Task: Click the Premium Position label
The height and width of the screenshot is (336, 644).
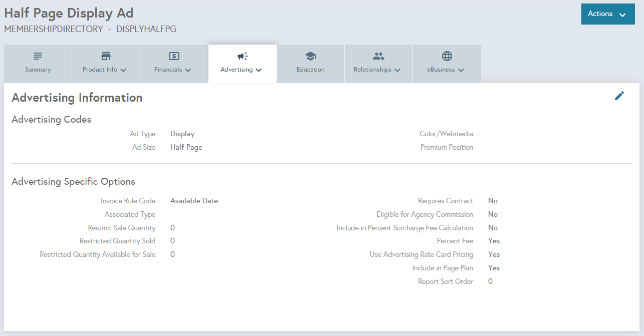Action: pyautogui.click(x=447, y=148)
